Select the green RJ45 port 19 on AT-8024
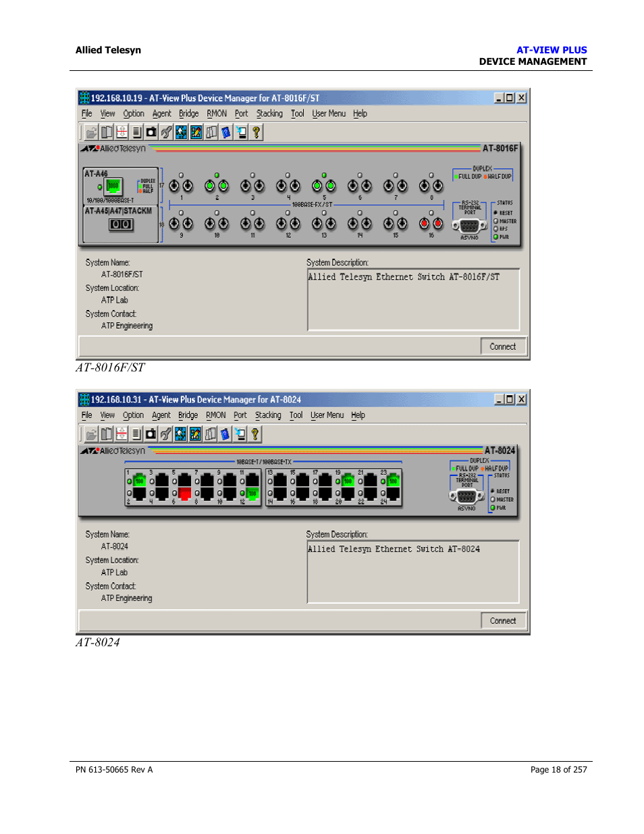 [348, 481]
